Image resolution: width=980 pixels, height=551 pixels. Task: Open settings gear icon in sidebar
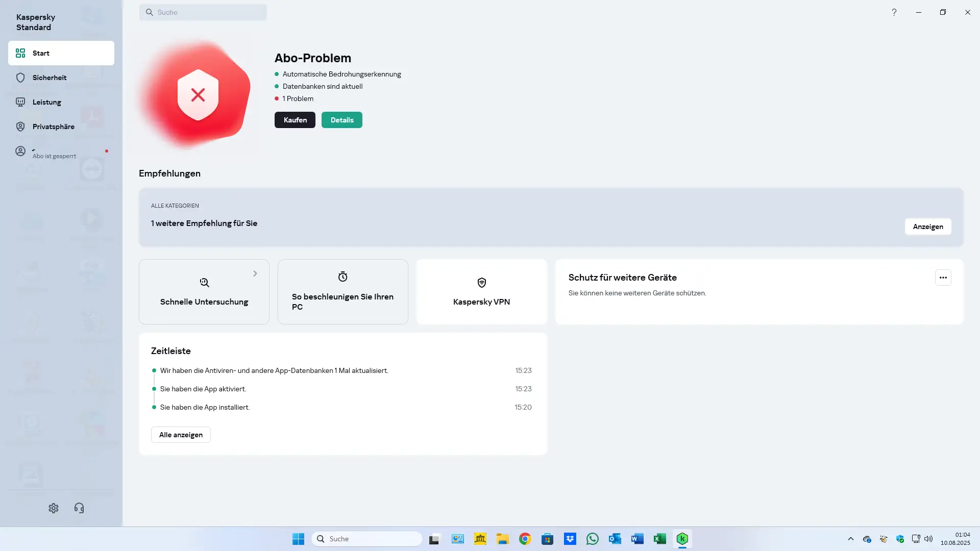pos(54,508)
